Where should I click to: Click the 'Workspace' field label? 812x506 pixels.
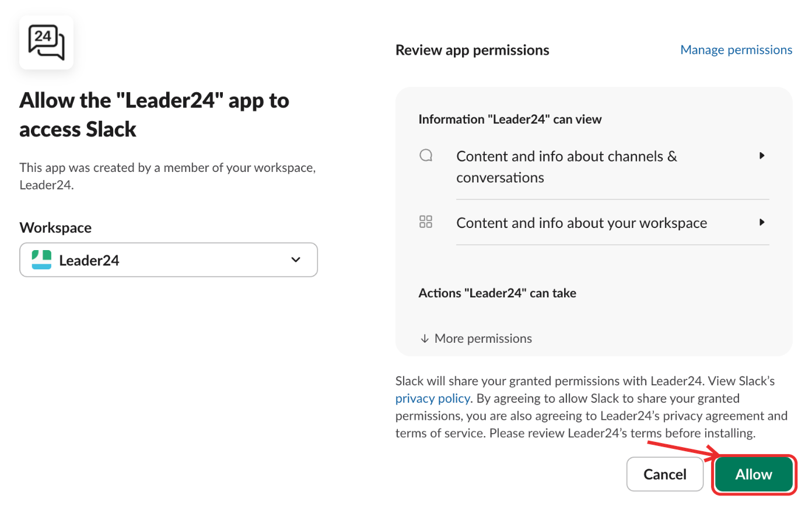(x=55, y=227)
